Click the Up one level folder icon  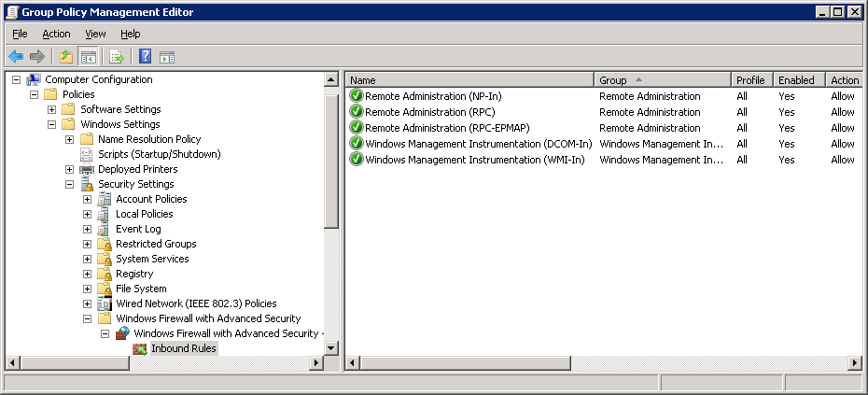(x=66, y=57)
